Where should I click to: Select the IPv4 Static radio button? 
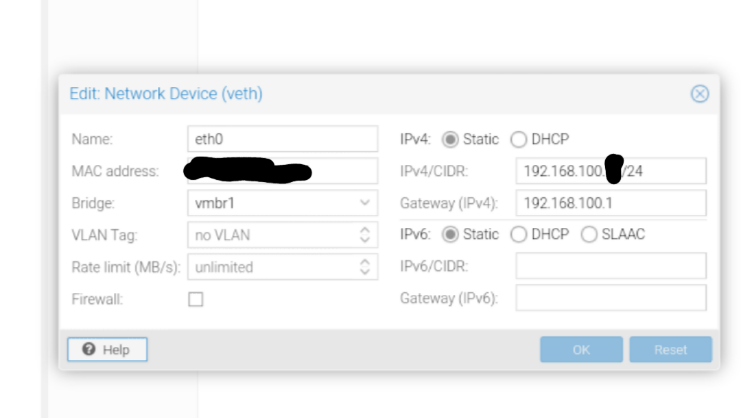[x=450, y=139]
